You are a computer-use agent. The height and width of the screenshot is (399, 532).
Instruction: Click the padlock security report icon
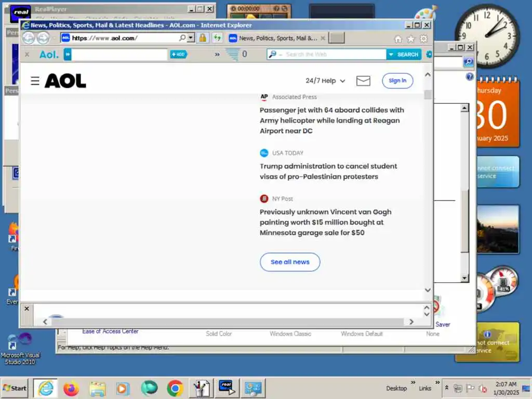pos(203,37)
